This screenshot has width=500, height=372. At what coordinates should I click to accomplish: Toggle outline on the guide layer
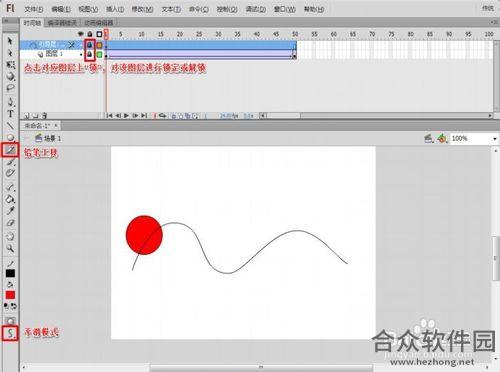(99, 45)
